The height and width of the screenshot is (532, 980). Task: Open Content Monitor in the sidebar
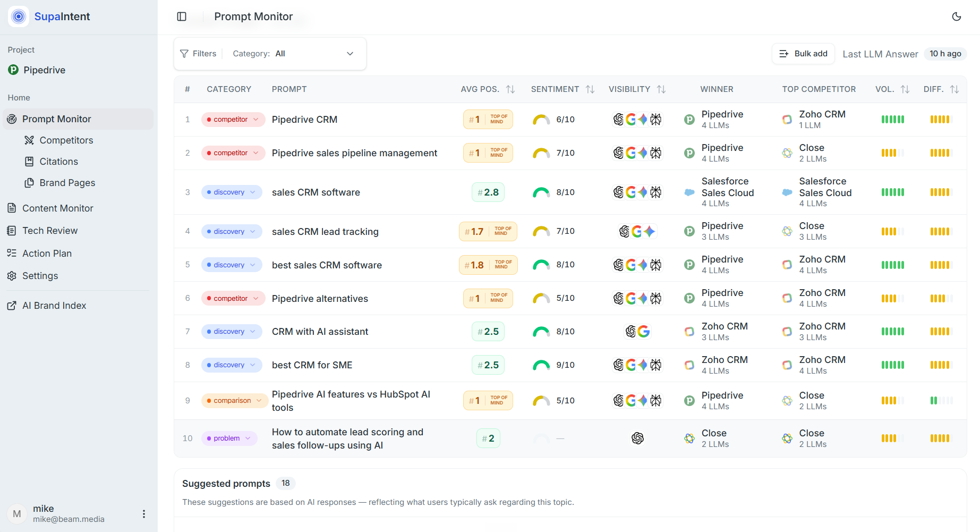click(x=58, y=208)
